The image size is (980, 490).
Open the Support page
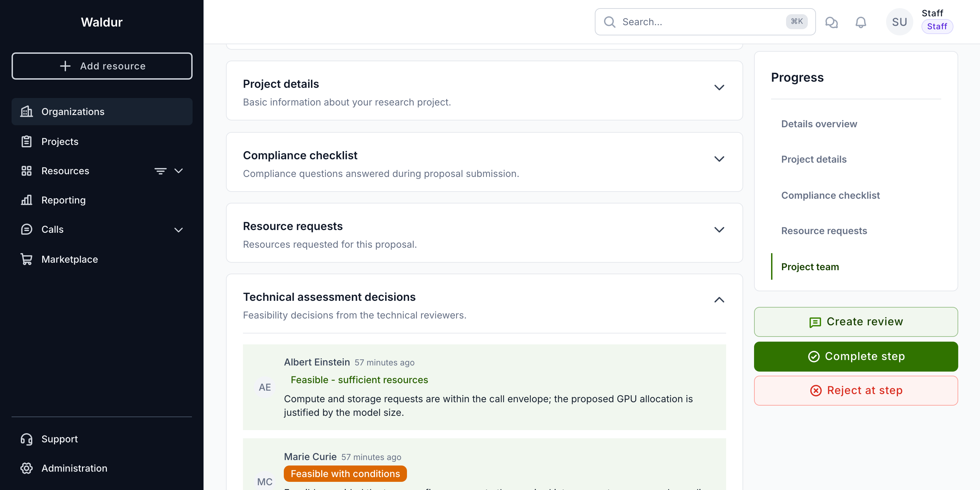click(x=102, y=439)
